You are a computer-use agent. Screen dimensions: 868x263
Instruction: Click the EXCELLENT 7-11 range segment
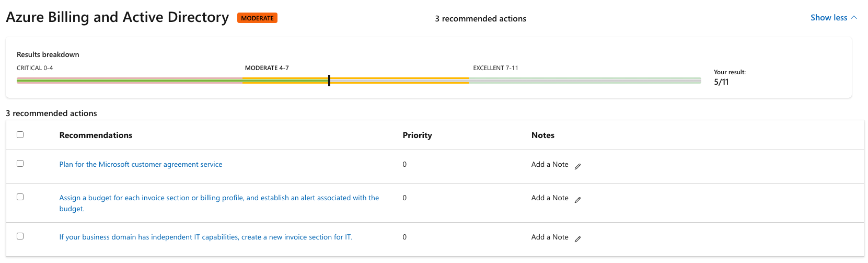pos(585,81)
